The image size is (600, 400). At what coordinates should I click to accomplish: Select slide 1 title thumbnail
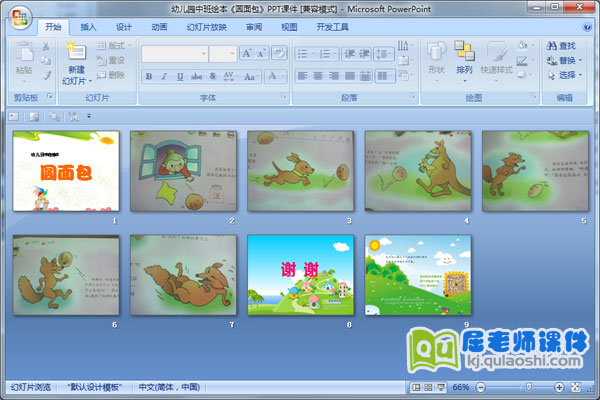click(66, 171)
